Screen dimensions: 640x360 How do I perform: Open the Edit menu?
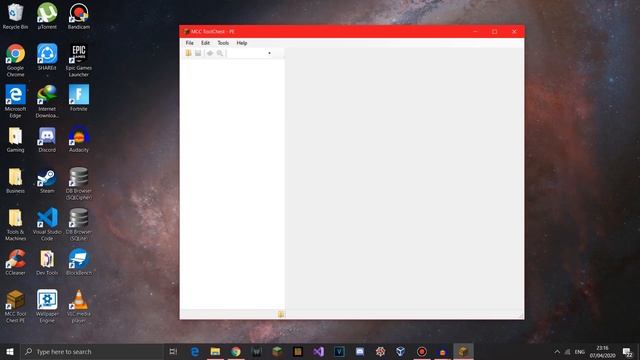click(x=205, y=43)
